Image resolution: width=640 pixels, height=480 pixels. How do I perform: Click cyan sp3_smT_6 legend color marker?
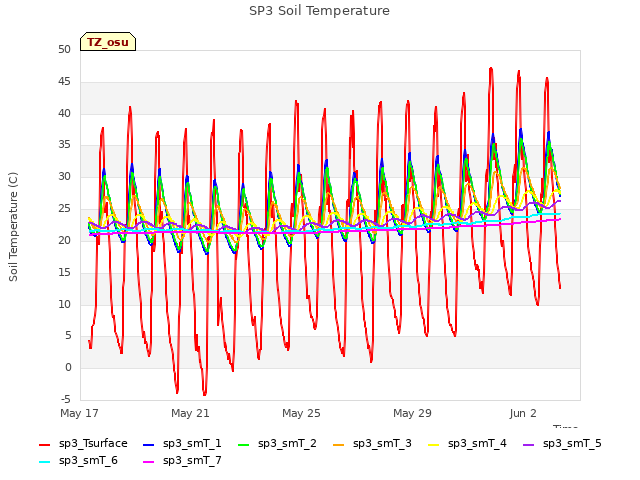pyautogui.click(x=44, y=462)
